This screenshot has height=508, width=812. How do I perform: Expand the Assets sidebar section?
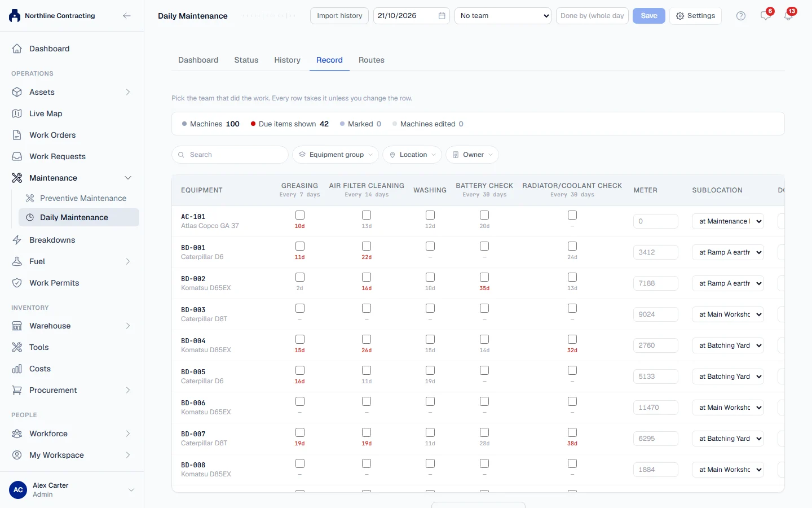tap(128, 92)
